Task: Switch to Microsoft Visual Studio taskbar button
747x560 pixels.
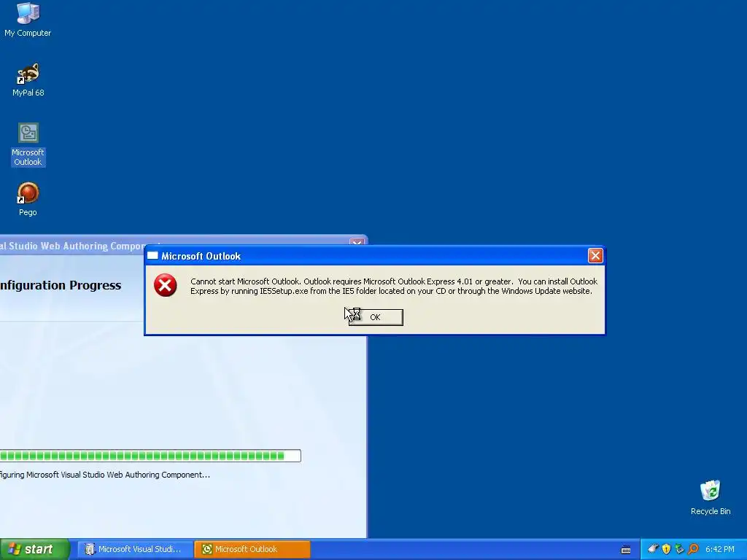Action: tap(135, 549)
